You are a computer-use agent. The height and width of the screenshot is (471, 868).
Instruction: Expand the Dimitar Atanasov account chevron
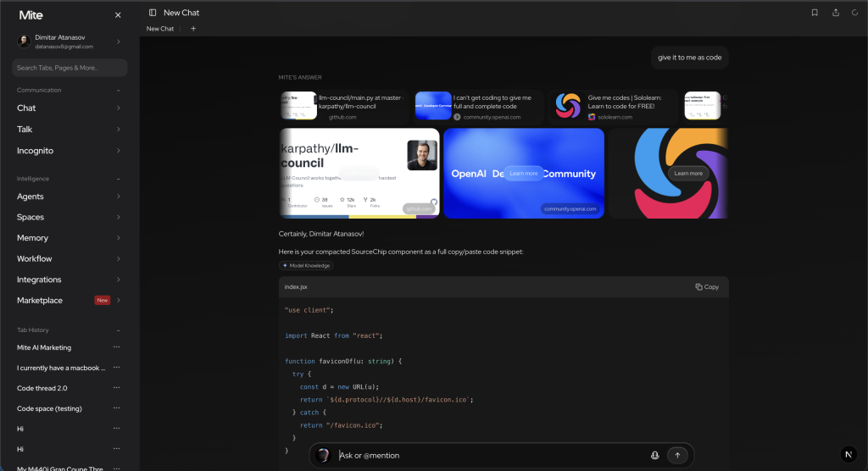(x=118, y=42)
